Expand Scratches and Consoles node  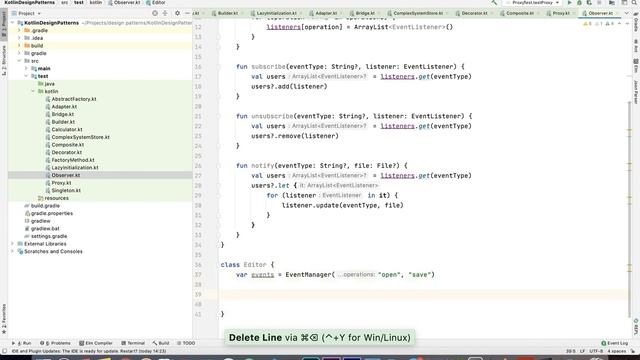[12, 251]
